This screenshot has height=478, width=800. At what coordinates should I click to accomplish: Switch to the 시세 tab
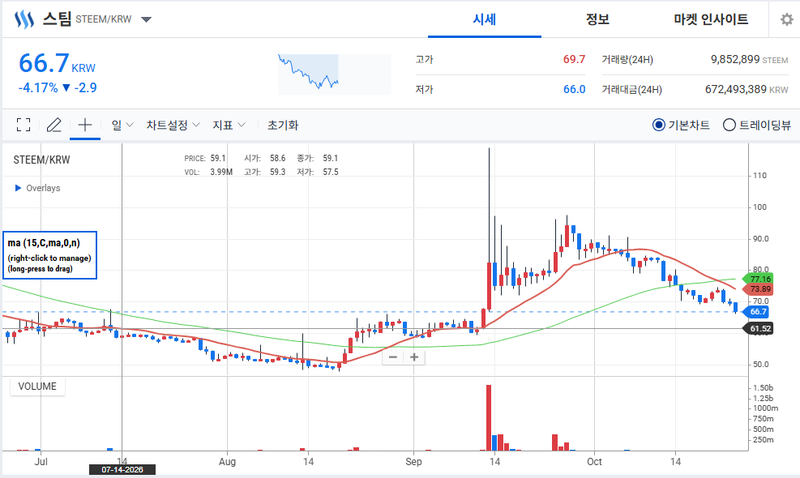[484, 19]
